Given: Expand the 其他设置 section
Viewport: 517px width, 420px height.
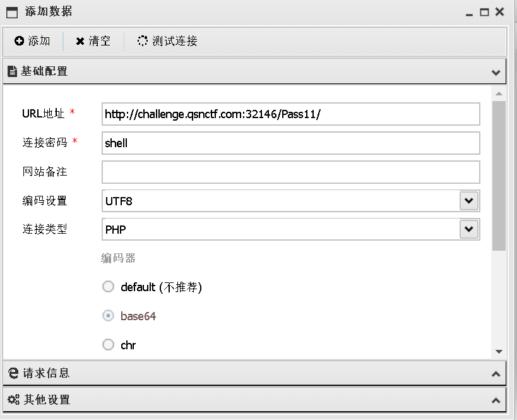Looking at the screenshot, I should 496,400.
